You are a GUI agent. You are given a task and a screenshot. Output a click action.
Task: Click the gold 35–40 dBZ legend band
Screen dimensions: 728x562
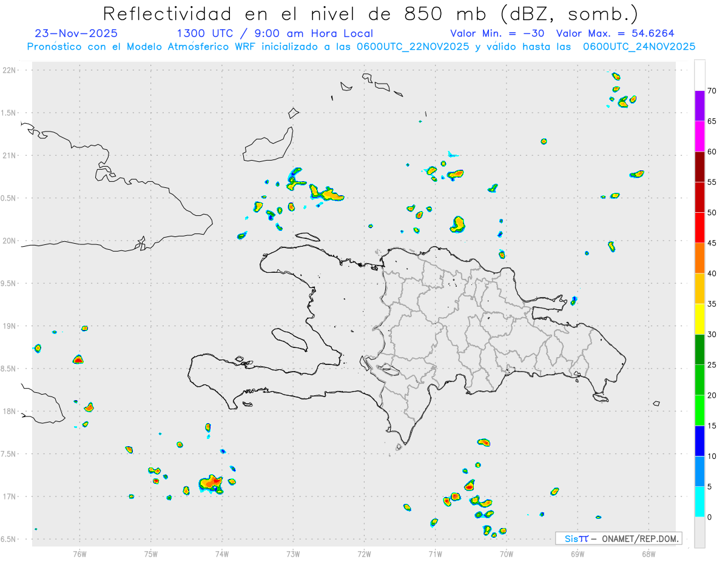(x=699, y=289)
